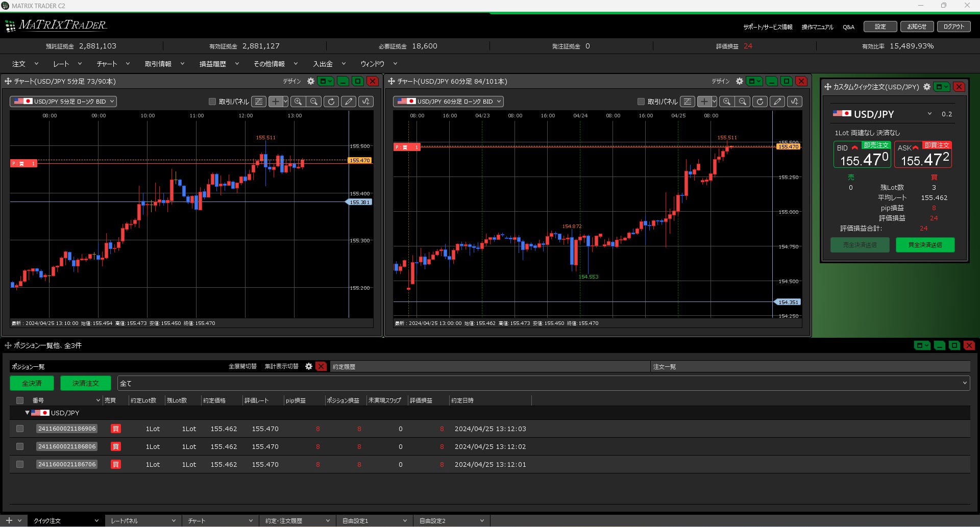This screenshot has height=527, width=980.
Task: Click the ASK 155.472 instant buy price
Action: pos(923,159)
